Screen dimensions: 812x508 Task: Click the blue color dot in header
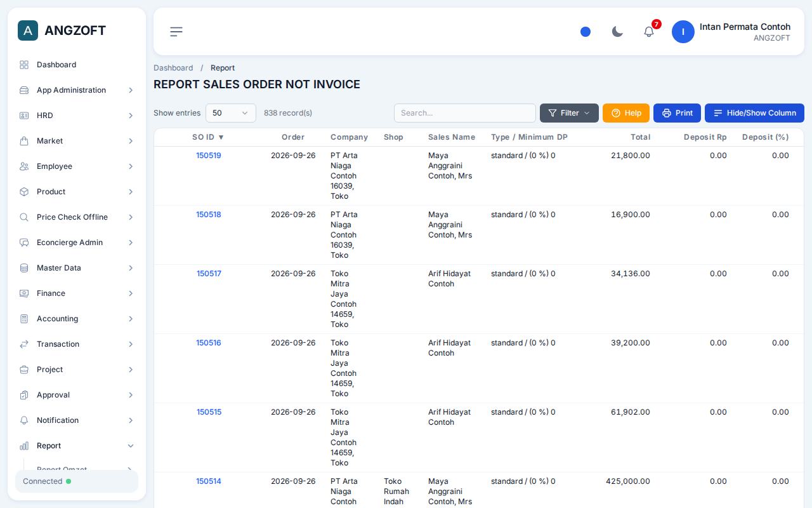pos(586,32)
